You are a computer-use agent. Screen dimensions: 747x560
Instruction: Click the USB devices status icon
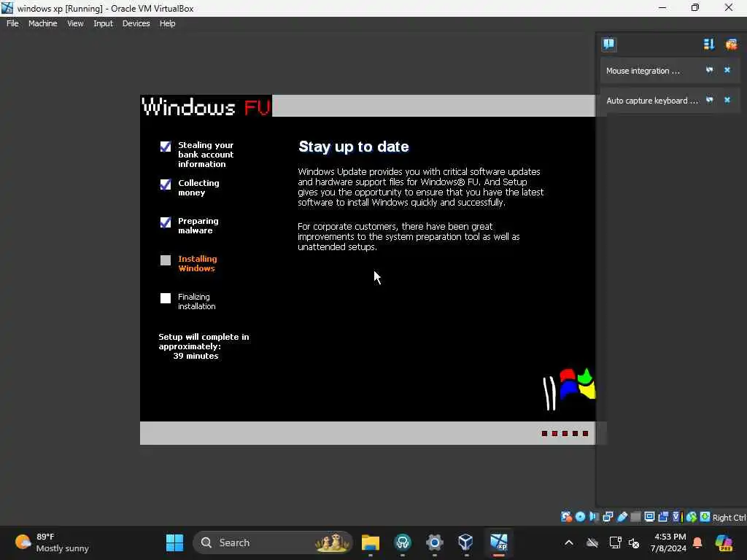tap(622, 517)
